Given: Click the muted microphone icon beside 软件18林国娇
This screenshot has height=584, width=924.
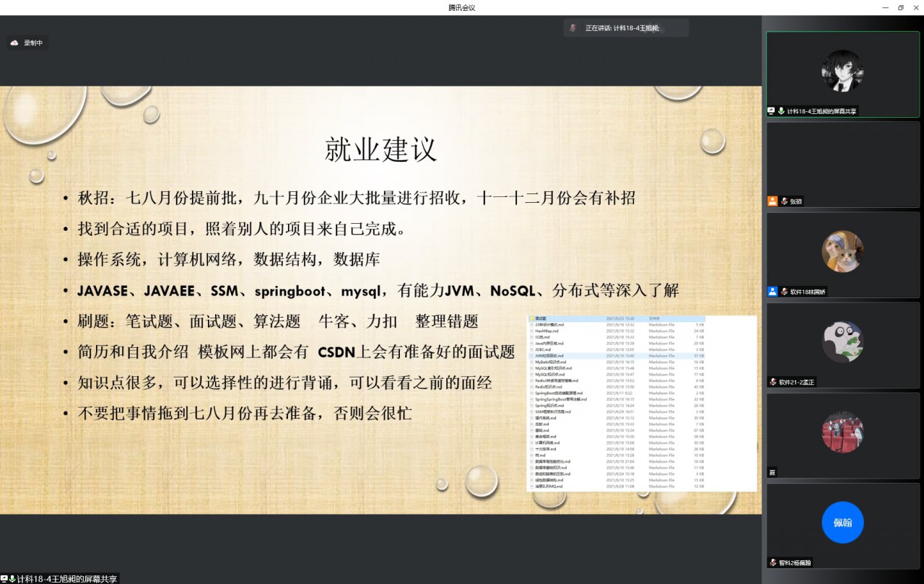Looking at the screenshot, I should pos(784,292).
